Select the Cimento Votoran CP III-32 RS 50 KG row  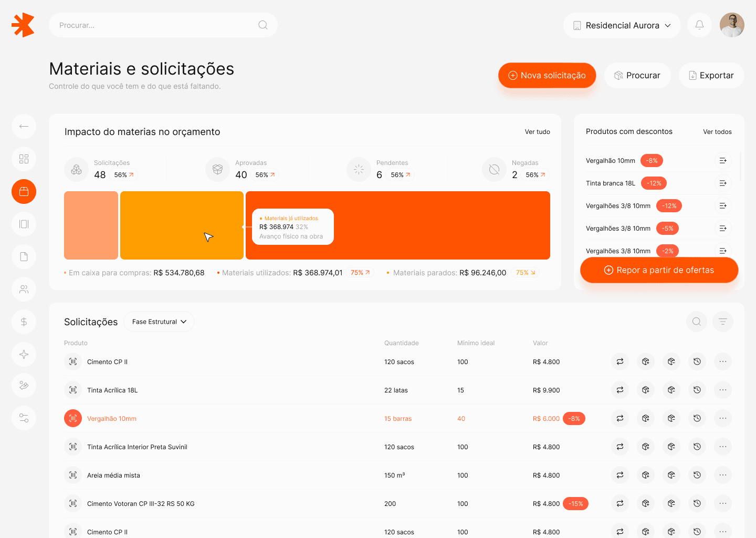397,503
